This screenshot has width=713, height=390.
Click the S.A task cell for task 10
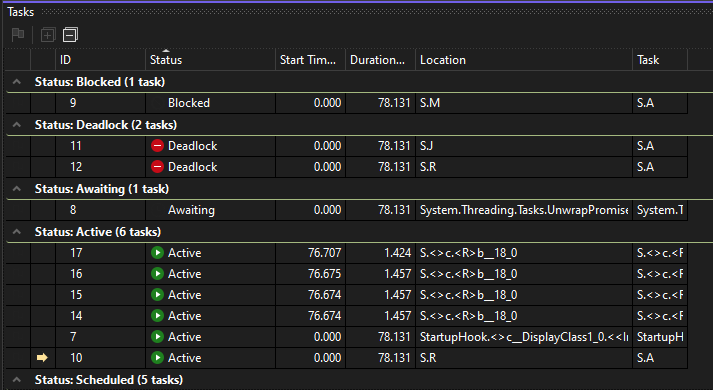coord(660,358)
